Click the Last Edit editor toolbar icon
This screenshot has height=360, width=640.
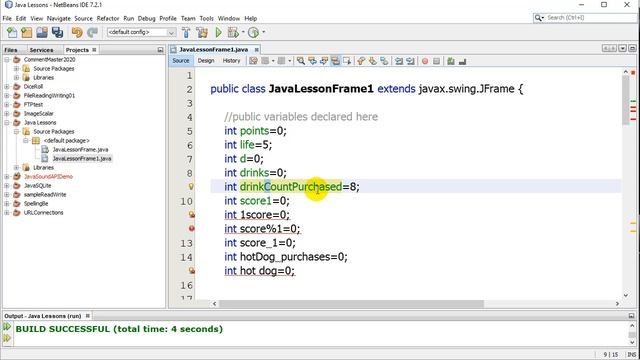[x=253, y=61]
